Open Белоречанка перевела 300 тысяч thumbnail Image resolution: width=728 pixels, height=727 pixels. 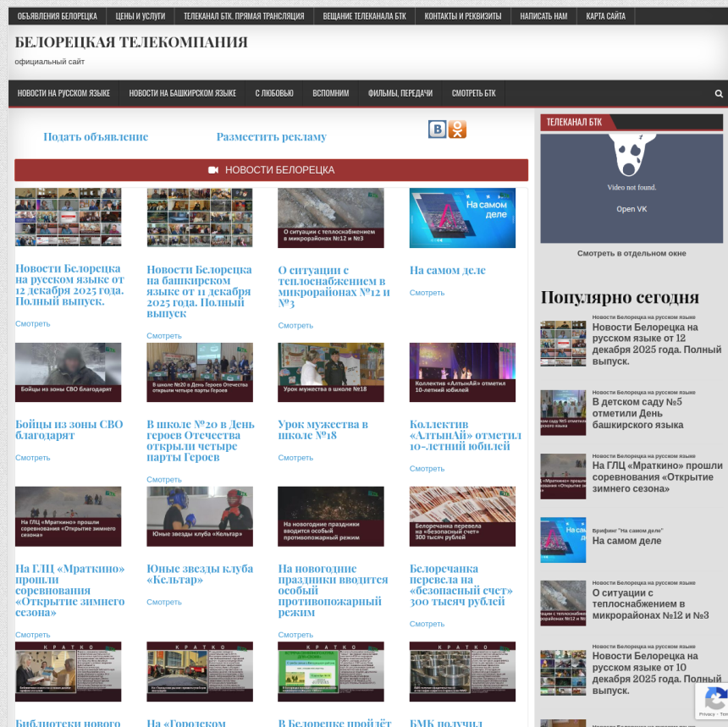pos(462,516)
